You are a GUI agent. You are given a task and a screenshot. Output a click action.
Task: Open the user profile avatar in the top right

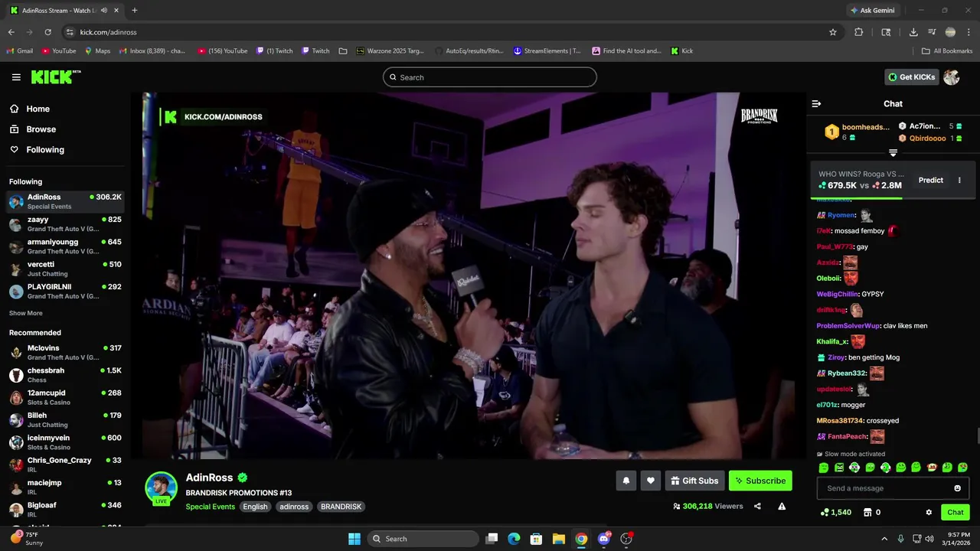point(952,77)
